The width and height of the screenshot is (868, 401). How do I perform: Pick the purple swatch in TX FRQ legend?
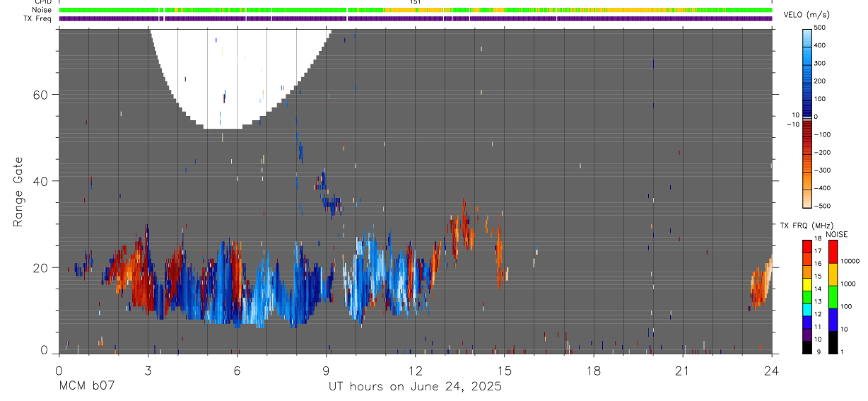coord(807,335)
